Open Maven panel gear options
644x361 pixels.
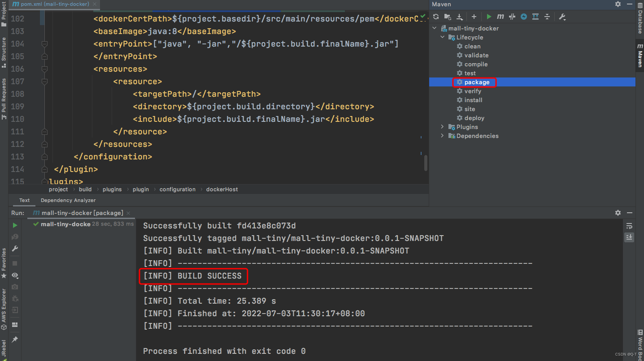coord(618,4)
